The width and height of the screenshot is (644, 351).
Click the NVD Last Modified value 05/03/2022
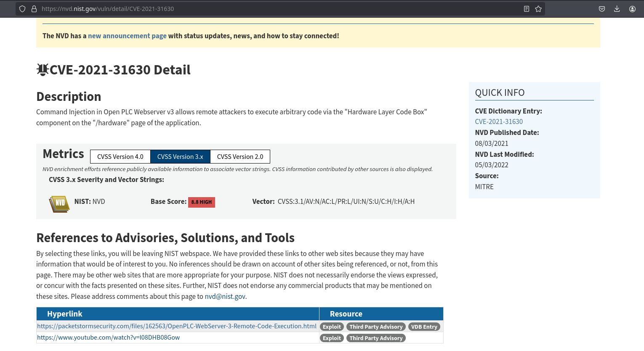(492, 165)
